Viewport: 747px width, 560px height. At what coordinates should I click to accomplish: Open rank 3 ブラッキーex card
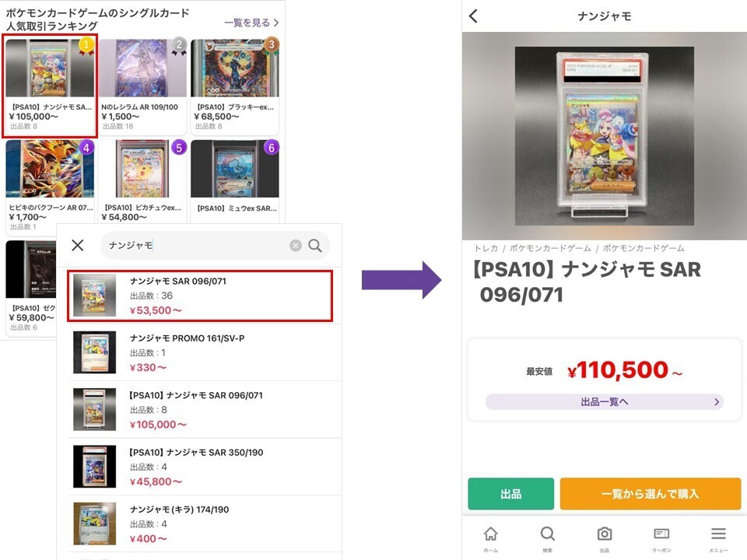(x=234, y=86)
